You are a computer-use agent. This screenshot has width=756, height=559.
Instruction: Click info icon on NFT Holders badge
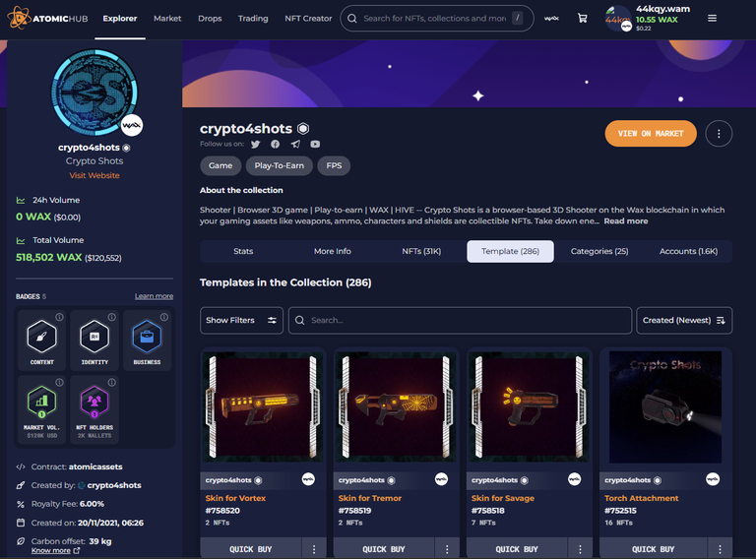point(112,382)
